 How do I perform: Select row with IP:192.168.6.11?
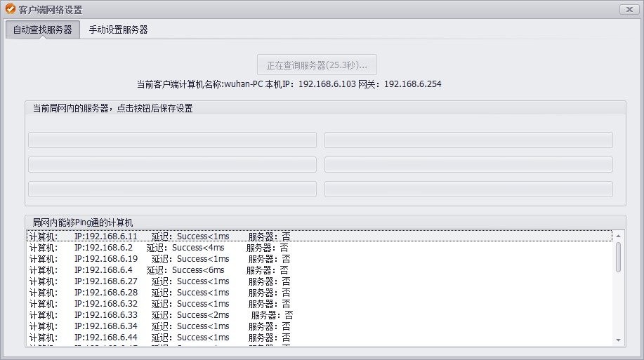[320, 236]
